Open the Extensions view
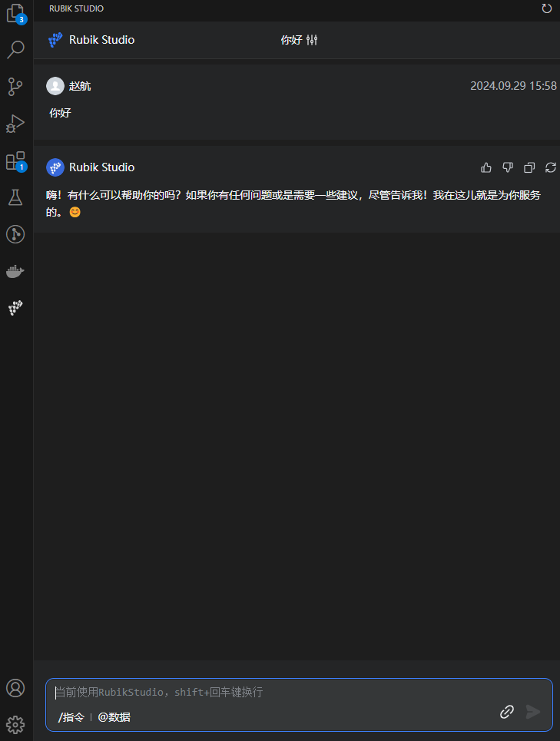The image size is (560, 741). pyautogui.click(x=15, y=161)
